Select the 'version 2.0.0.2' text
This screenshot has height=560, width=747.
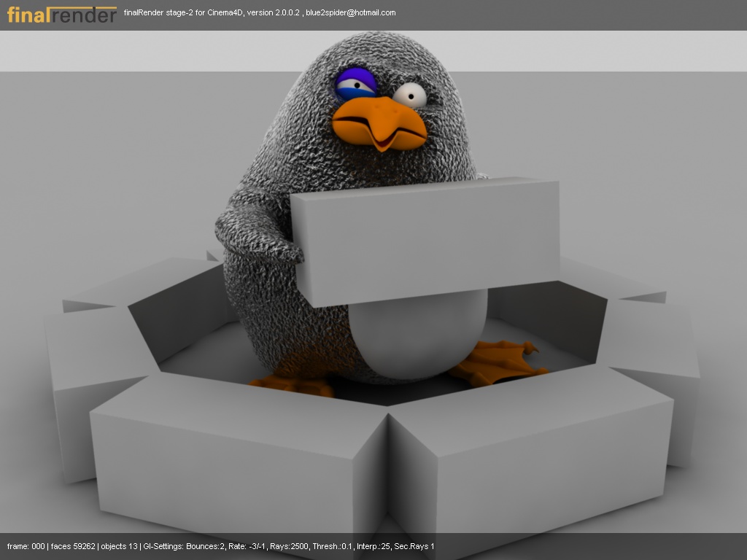(273, 13)
